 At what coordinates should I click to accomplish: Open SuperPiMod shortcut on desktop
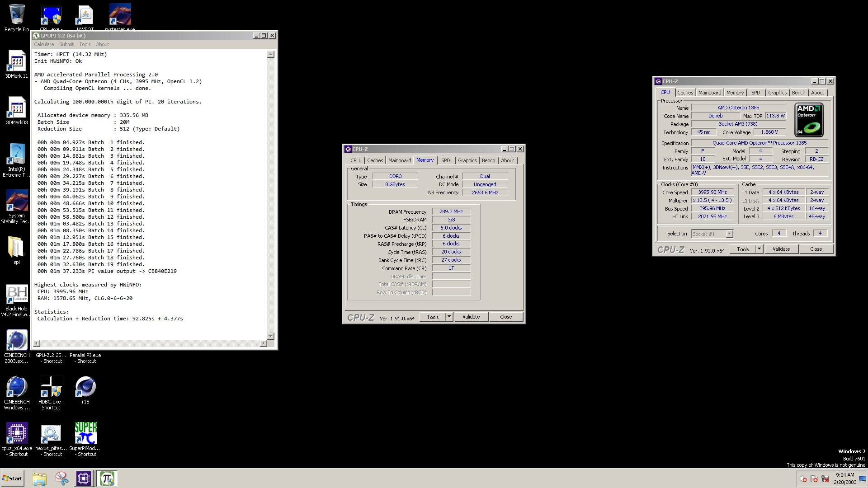[x=85, y=440]
